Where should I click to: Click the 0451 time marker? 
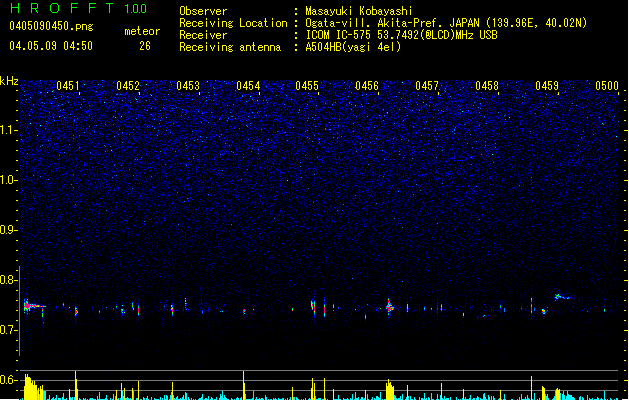(68, 86)
